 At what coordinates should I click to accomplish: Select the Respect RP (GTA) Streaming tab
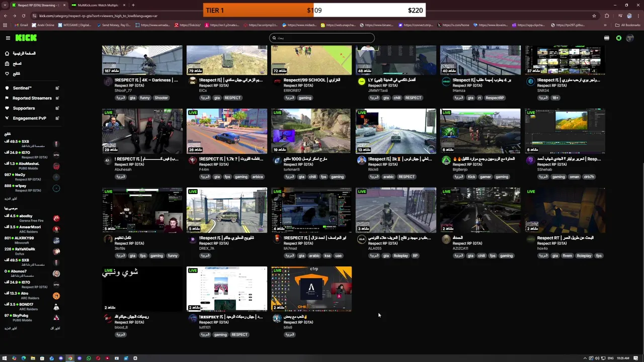pyautogui.click(x=38, y=5)
